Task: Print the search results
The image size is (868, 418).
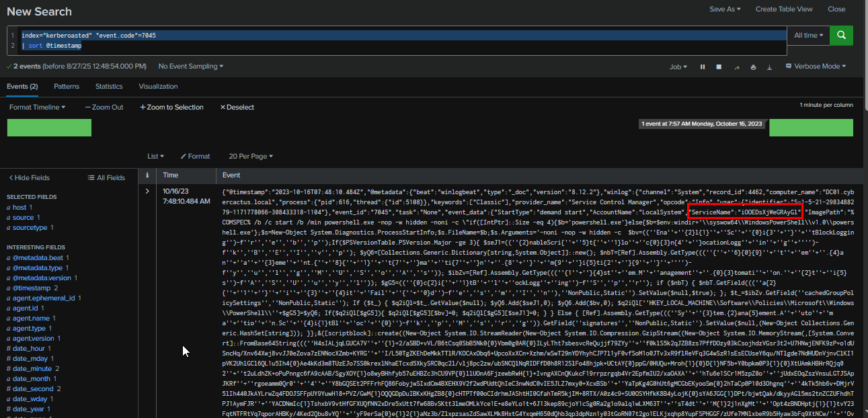Action: coord(753,67)
